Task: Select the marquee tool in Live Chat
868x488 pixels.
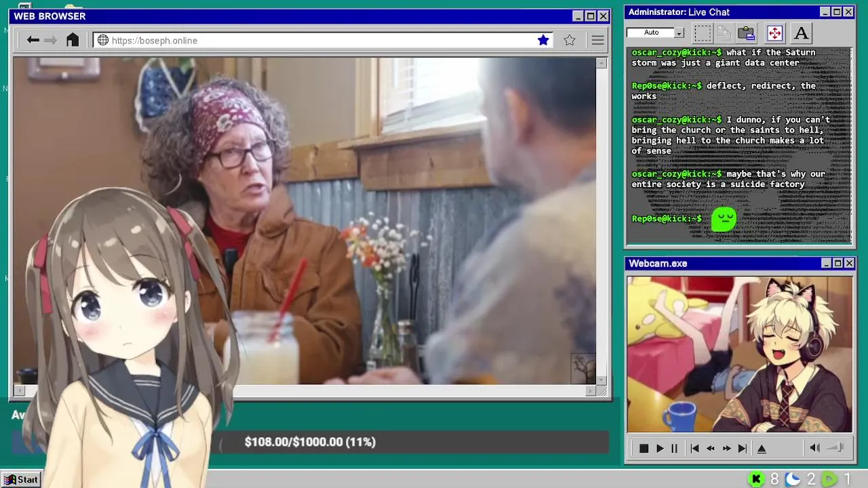Action: 703,33
